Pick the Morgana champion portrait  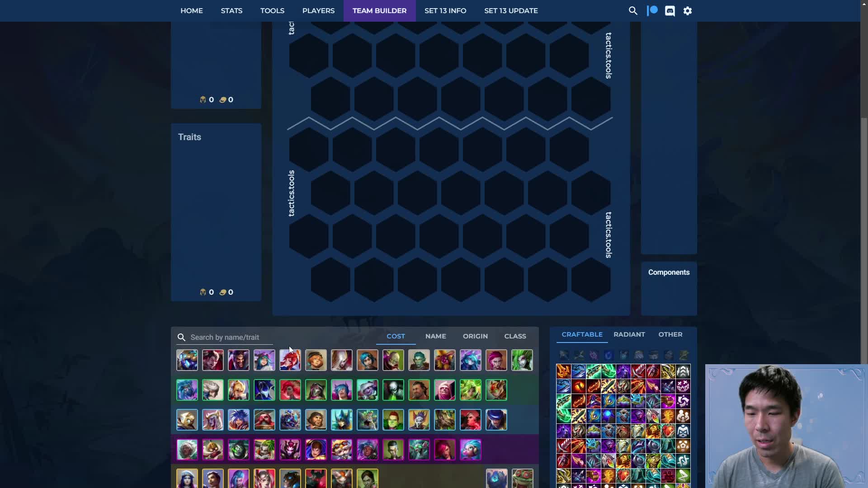coord(342,360)
